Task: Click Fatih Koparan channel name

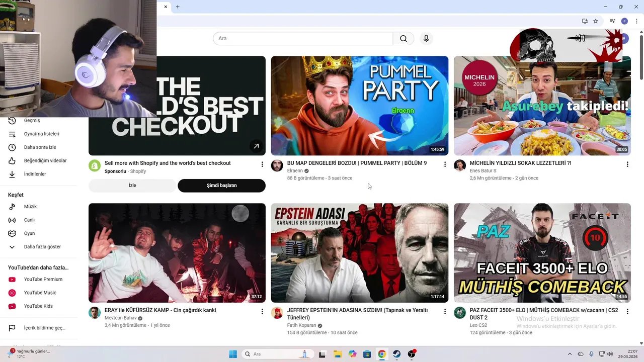Action: [x=301, y=325]
